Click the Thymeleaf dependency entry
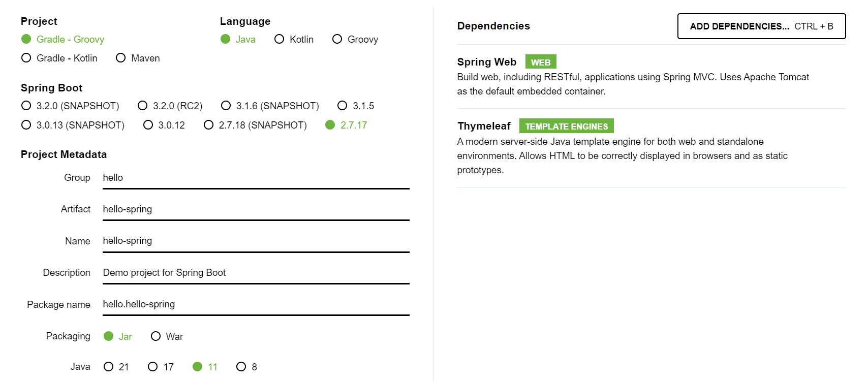 [484, 126]
